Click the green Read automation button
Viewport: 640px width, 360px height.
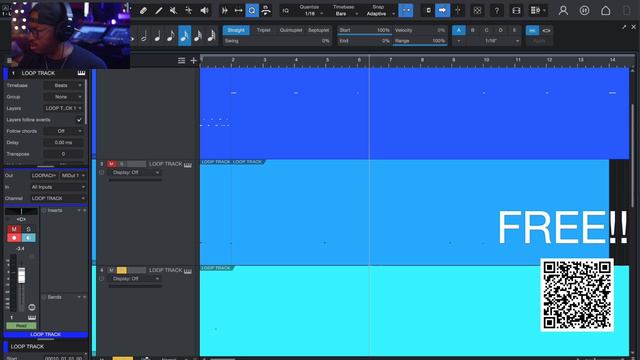coord(21,326)
